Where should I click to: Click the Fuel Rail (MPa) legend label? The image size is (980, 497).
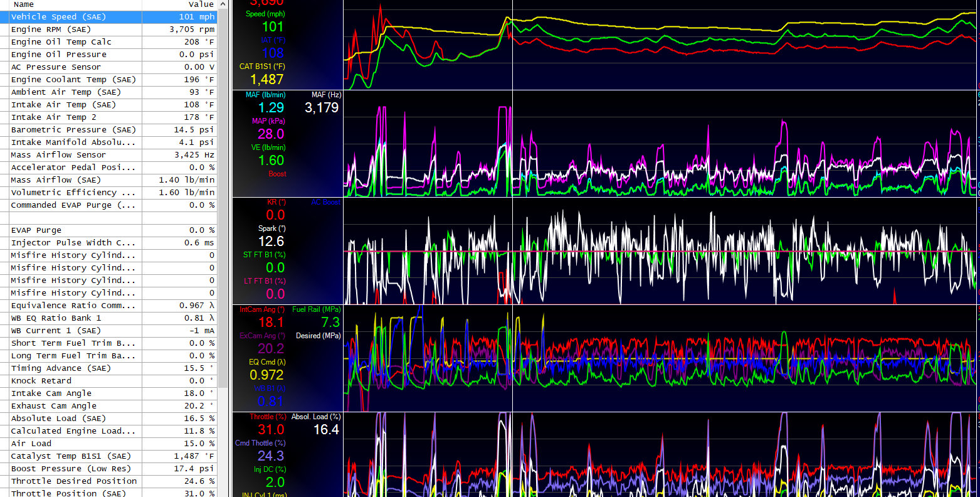pyautogui.click(x=317, y=309)
